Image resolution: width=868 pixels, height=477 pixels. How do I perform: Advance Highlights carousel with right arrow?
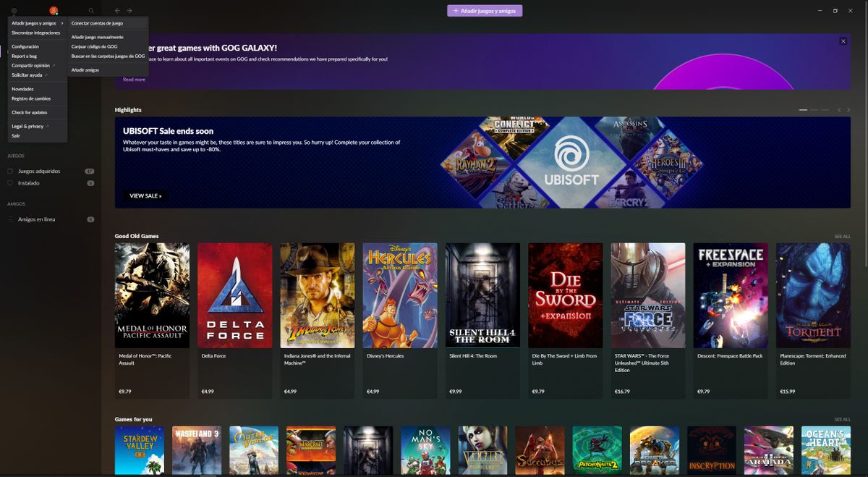848,109
